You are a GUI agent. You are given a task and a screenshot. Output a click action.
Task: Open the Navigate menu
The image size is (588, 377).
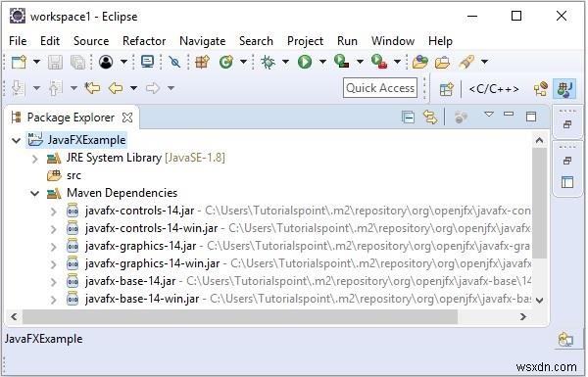[x=203, y=41]
